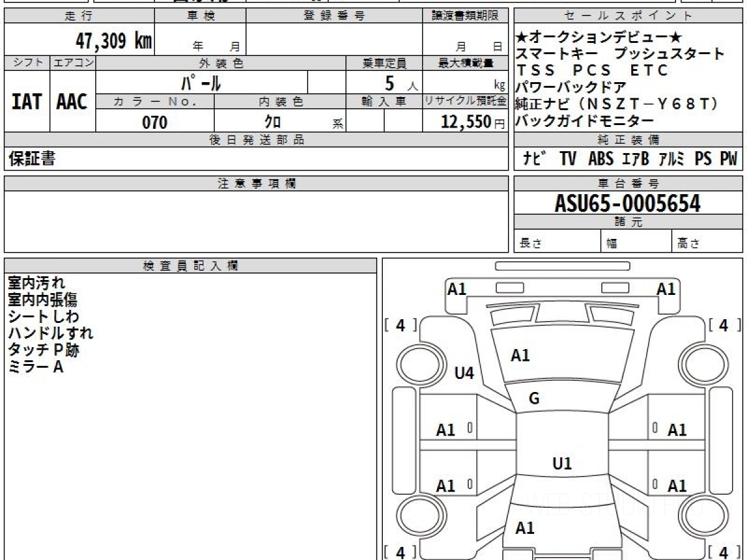The image size is (747, 560).
Task: Click the パール exterior color value
Action: (202, 82)
